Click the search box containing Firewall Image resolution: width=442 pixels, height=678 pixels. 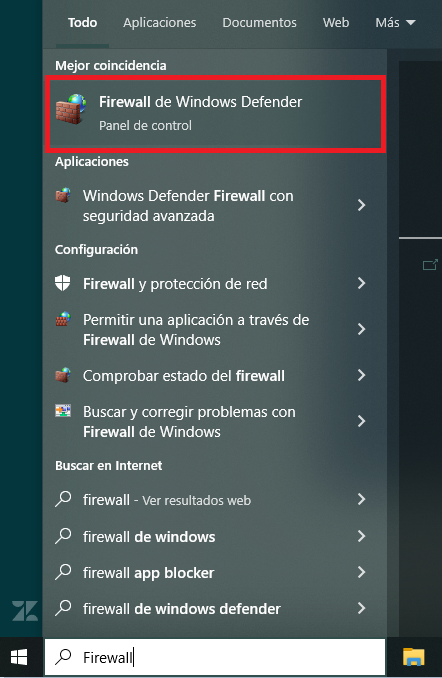pyautogui.click(x=215, y=657)
